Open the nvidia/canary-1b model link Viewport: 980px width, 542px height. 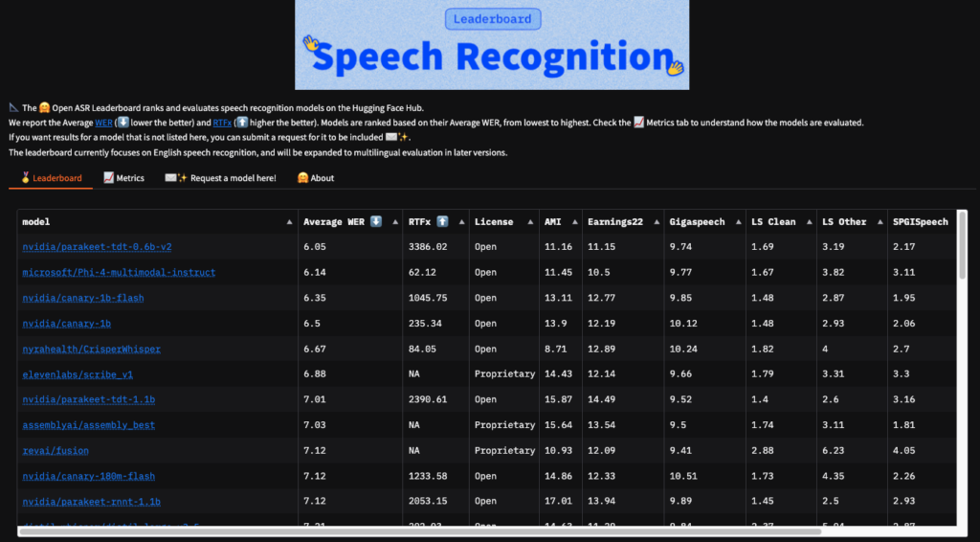(x=67, y=324)
